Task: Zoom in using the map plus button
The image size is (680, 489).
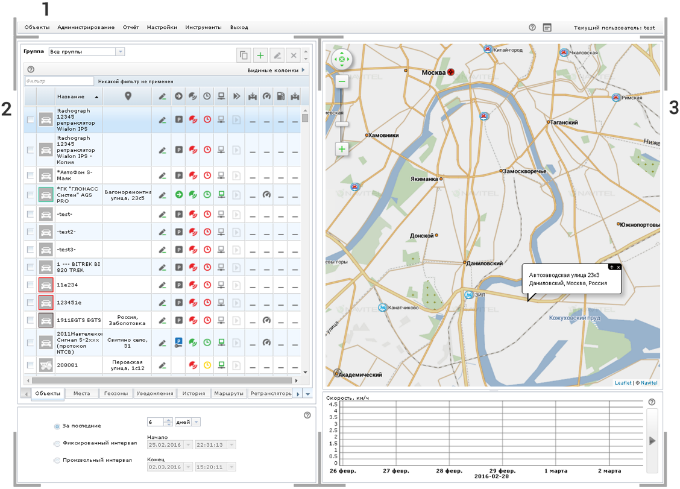Action: tap(342, 149)
